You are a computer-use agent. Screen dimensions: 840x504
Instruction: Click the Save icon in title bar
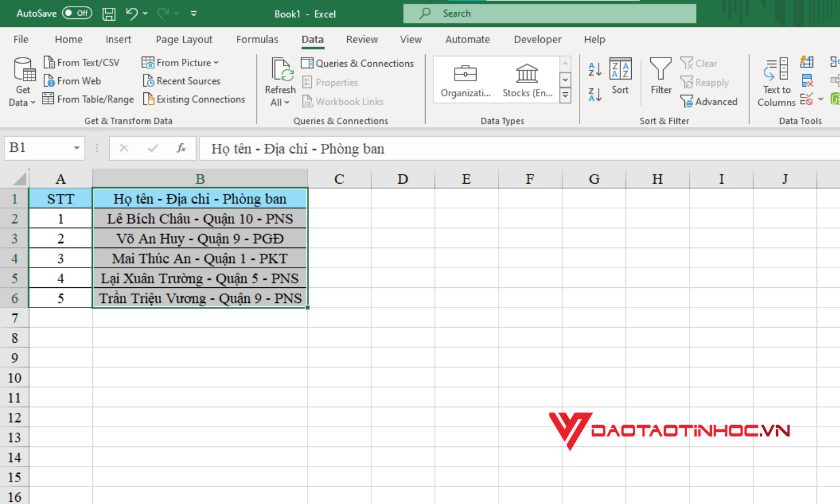(x=109, y=13)
